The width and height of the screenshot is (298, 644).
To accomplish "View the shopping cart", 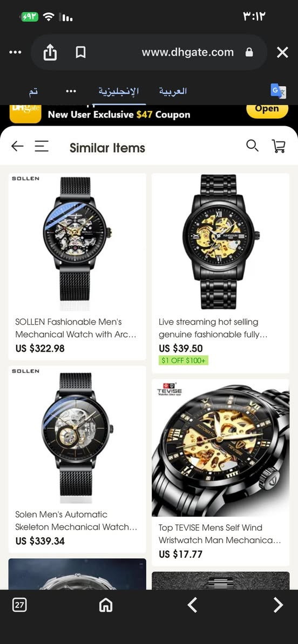I will point(279,146).
